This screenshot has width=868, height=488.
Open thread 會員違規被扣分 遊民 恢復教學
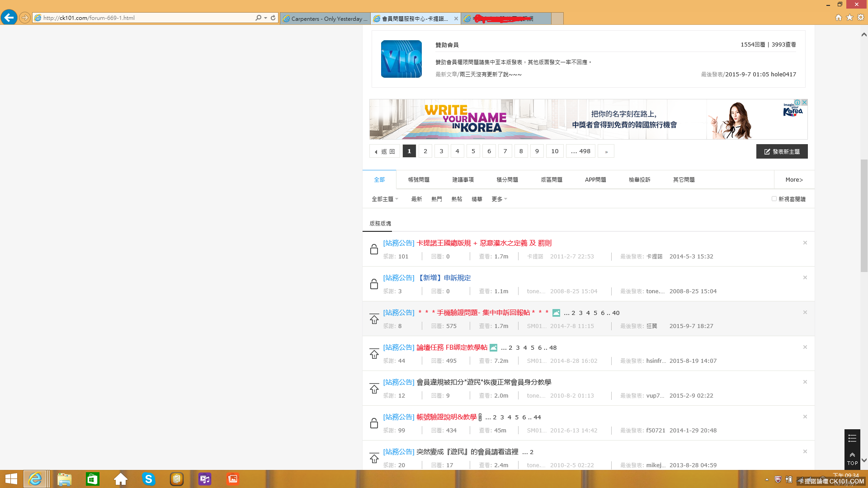483,382
